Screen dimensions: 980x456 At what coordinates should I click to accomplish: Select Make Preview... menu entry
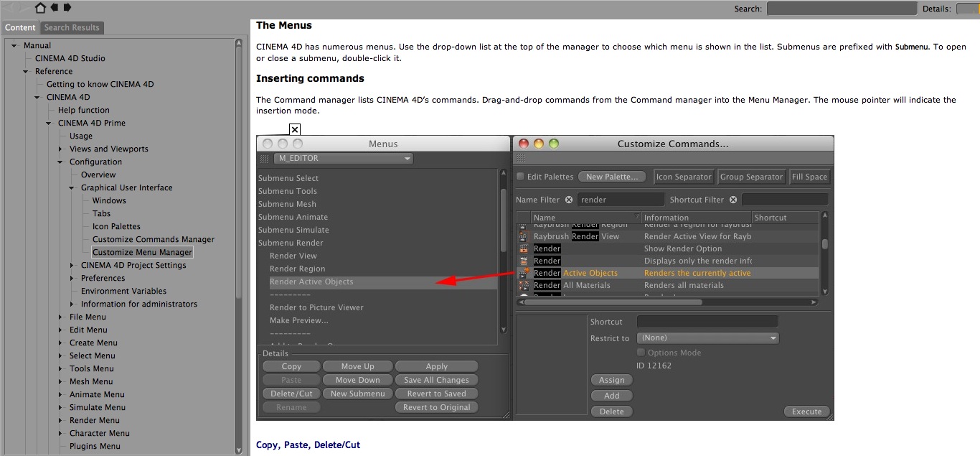pyautogui.click(x=299, y=320)
